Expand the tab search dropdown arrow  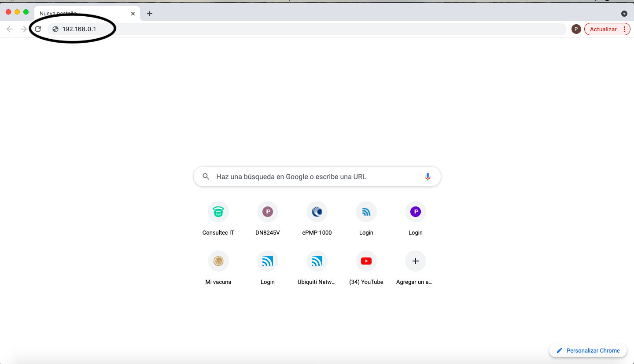[x=624, y=14]
